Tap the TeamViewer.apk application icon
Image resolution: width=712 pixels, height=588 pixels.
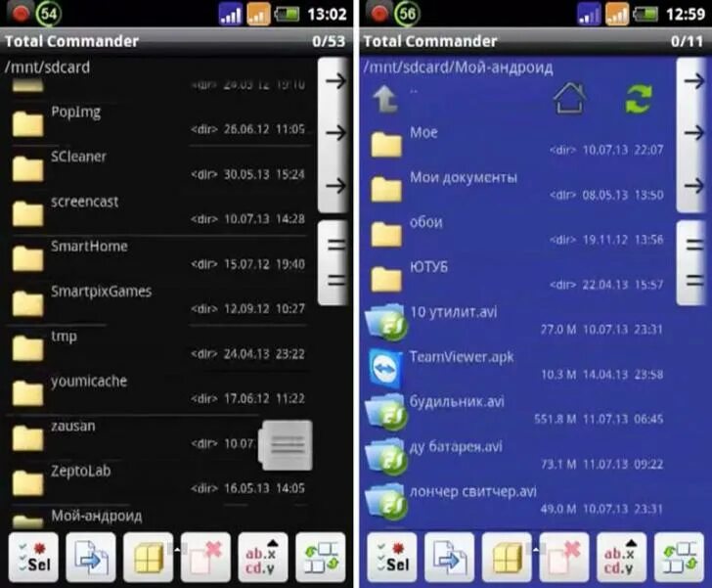[x=385, y=369]
